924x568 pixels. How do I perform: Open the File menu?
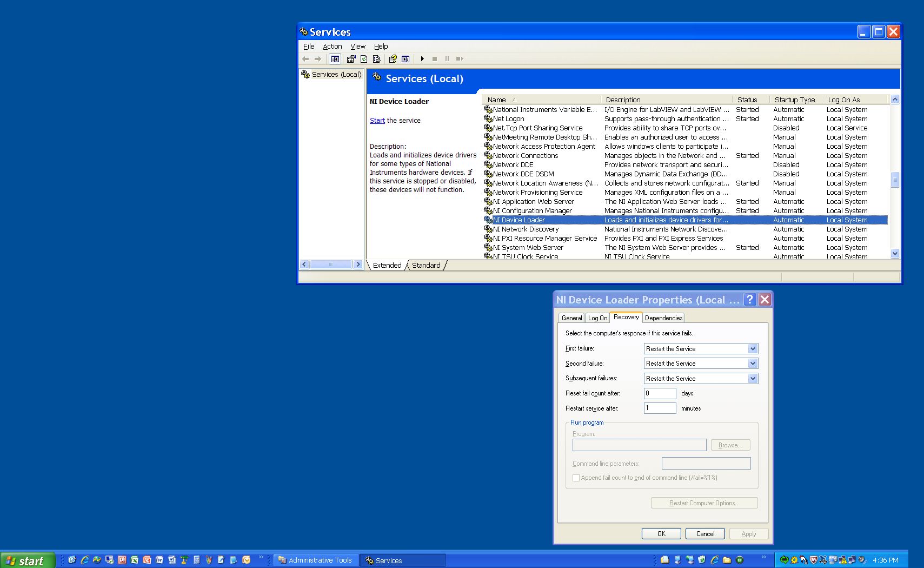309,47
